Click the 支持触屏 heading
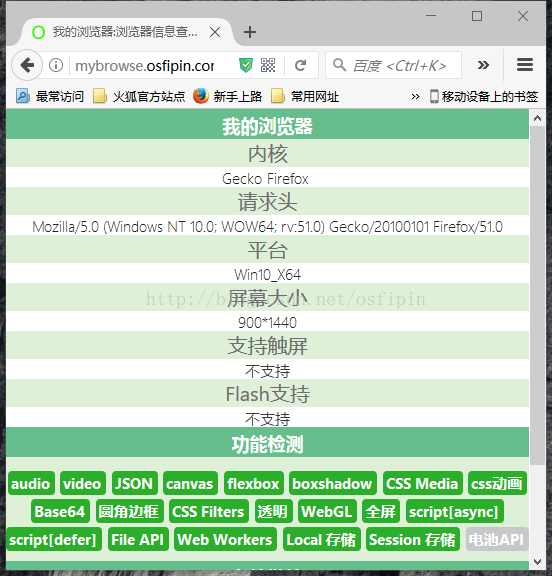This screenshot has height=576, width=552. point(267,346)
